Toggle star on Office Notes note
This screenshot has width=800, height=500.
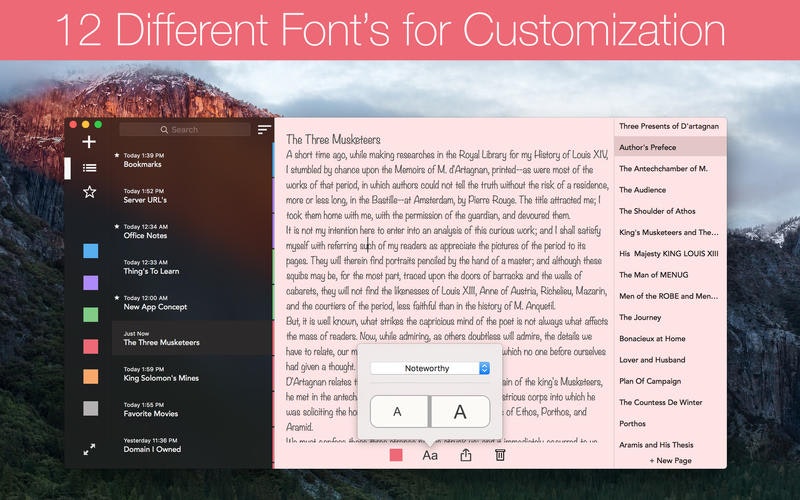pos(117,226)
